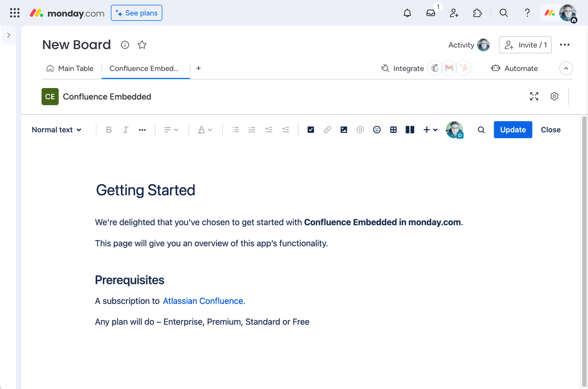Insert image from the editor toolbar
Image resolution: width=588 pixels, height=389 pixels.
tap(344, 130)
